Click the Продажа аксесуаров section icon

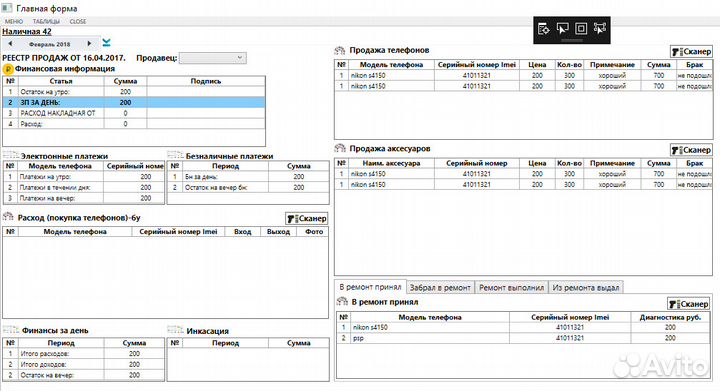coord(340,148)
